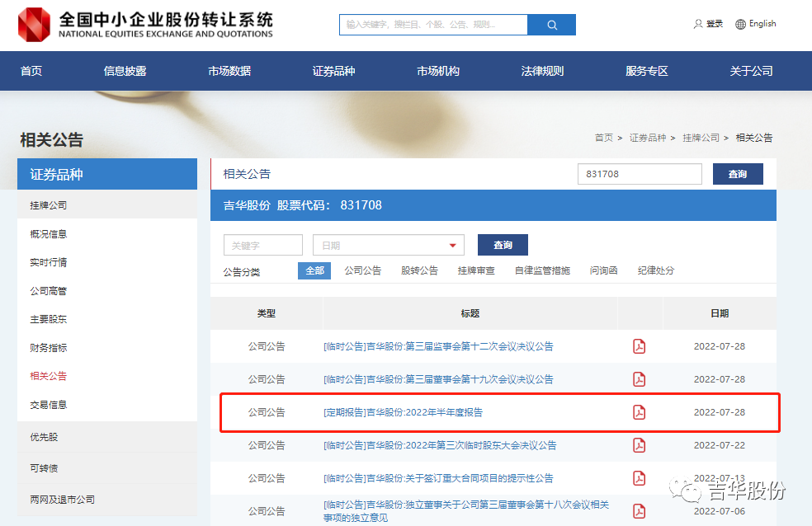Open 第三届董事会第十九次会议决议公告 link

tap(439, 379)
